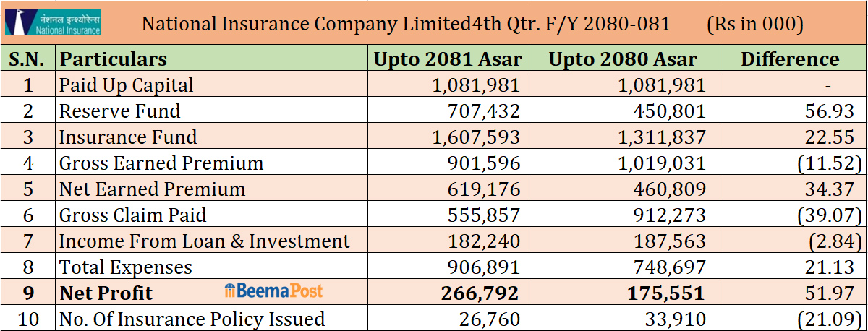Select Net Earned Premium value 619,176
Screen dimensions: 868x331
coord(485,189)
